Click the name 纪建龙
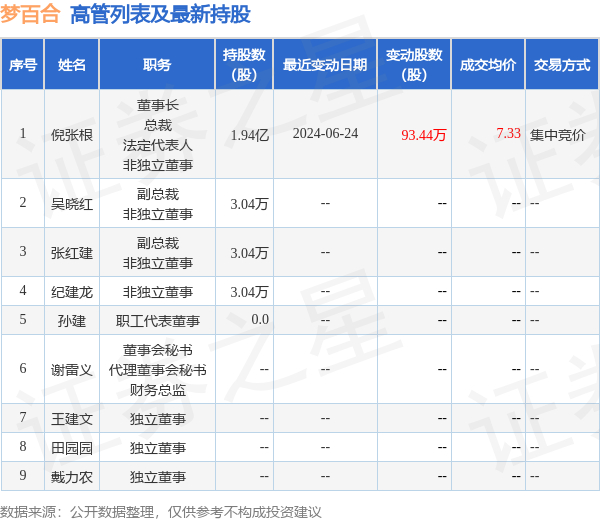This screenshot has width=600, height=521. coord(72,292)
